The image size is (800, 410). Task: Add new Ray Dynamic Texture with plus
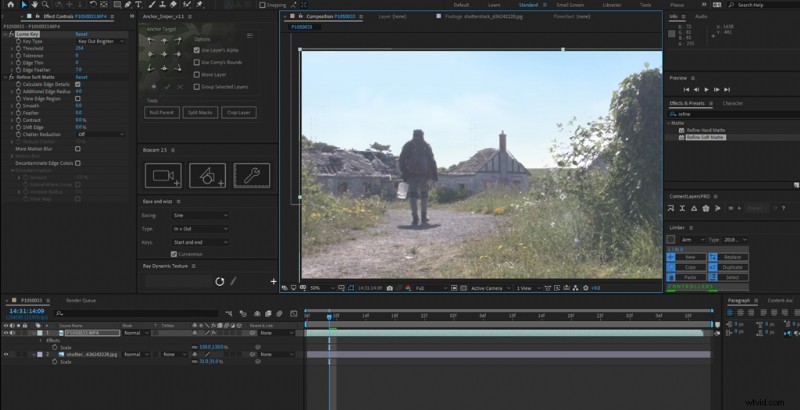pyautogui.click(x=273, y=281)
